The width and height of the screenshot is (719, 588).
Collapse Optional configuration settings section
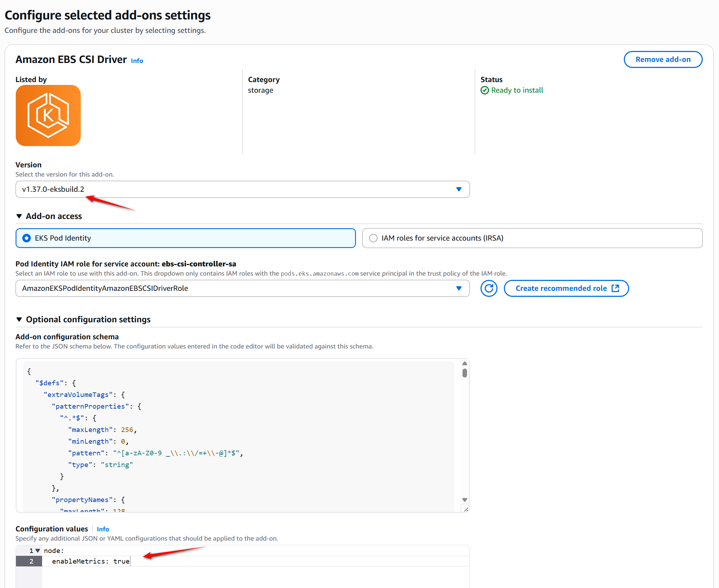19,319
